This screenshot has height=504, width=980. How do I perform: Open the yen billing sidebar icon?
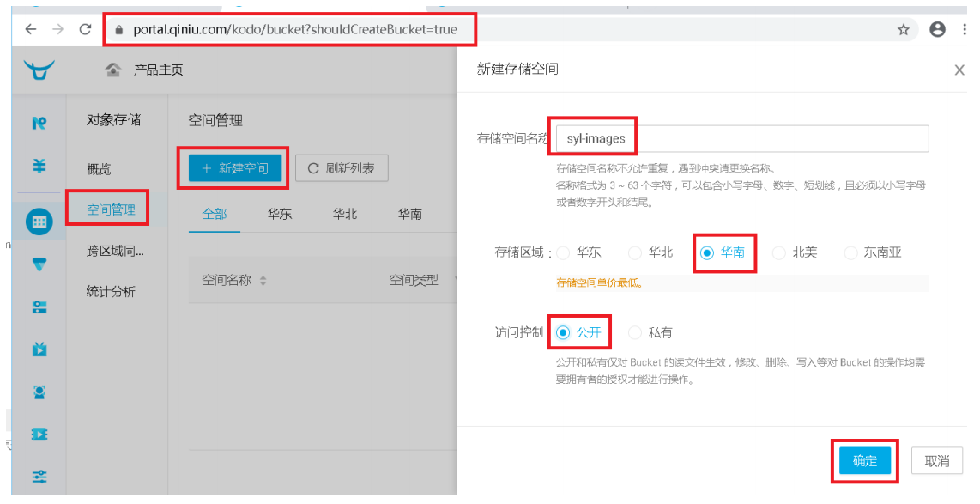click(39, 166)
